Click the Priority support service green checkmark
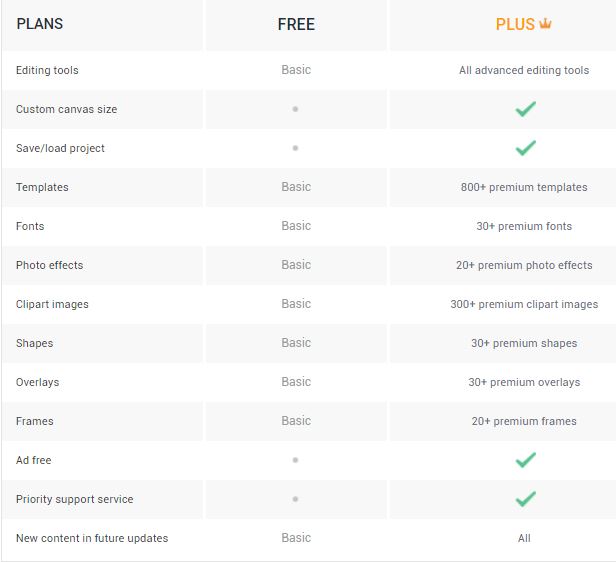The height and width of the screenshot is (562, 616). coord(525,499)
